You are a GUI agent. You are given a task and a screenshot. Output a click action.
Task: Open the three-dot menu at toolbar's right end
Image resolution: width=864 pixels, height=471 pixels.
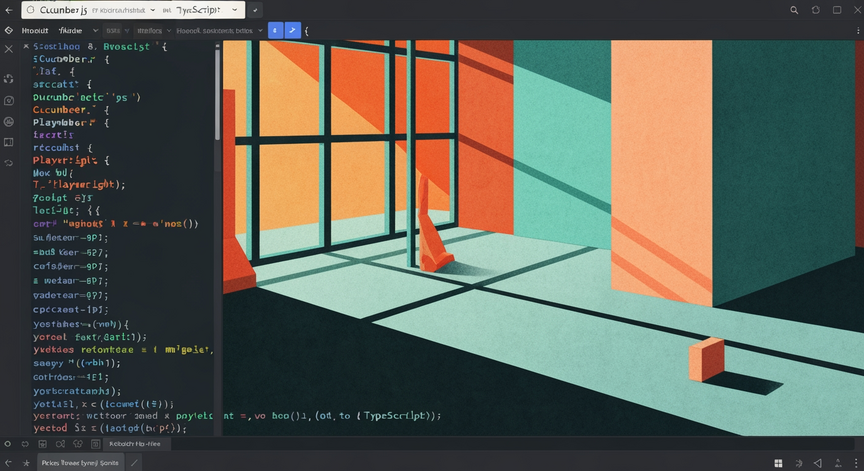click(x=857, y=31)
